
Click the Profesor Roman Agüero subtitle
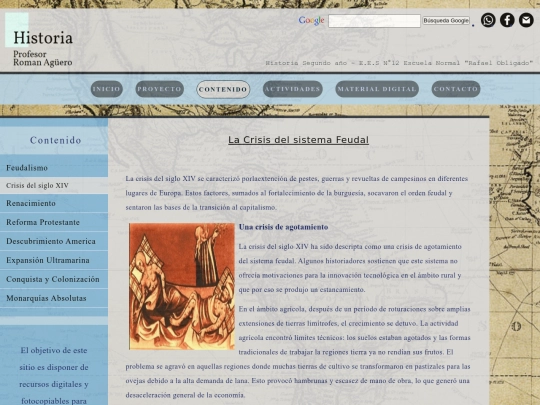(x=43, y=58)
